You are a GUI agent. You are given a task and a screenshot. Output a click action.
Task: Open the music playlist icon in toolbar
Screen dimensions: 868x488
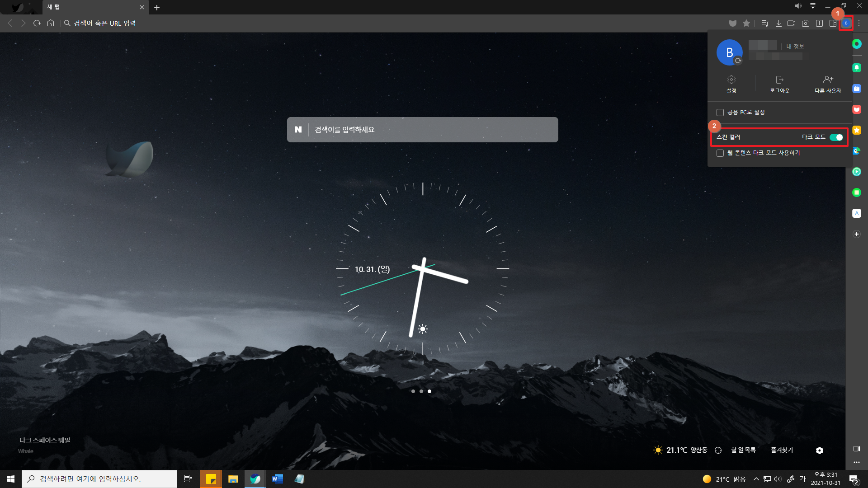[x=765, y=23]
